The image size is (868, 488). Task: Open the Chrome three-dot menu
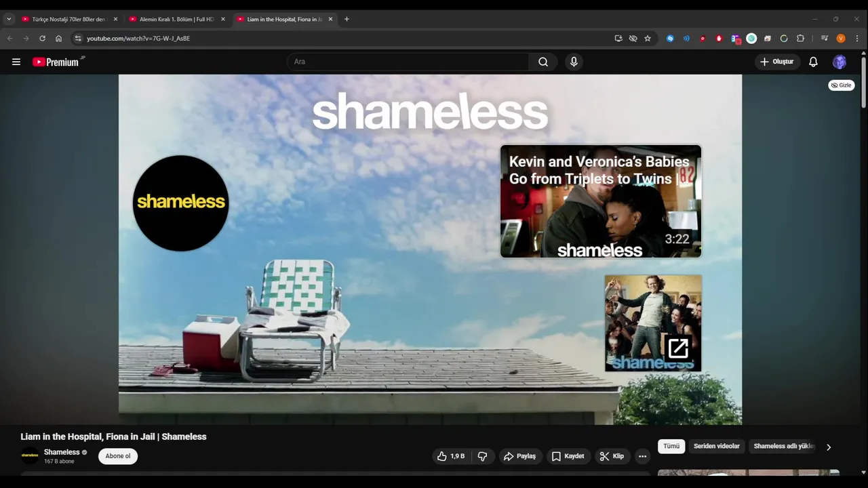coord(857,39)
